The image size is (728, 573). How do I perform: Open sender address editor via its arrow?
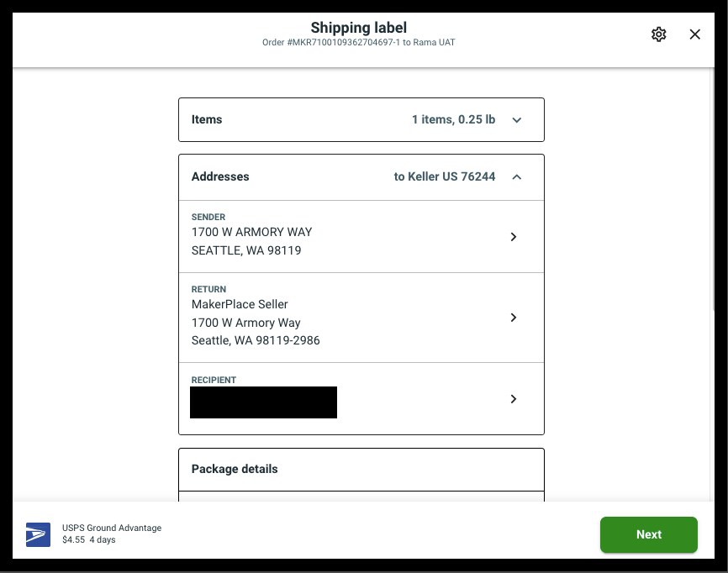tap(514, 237)
